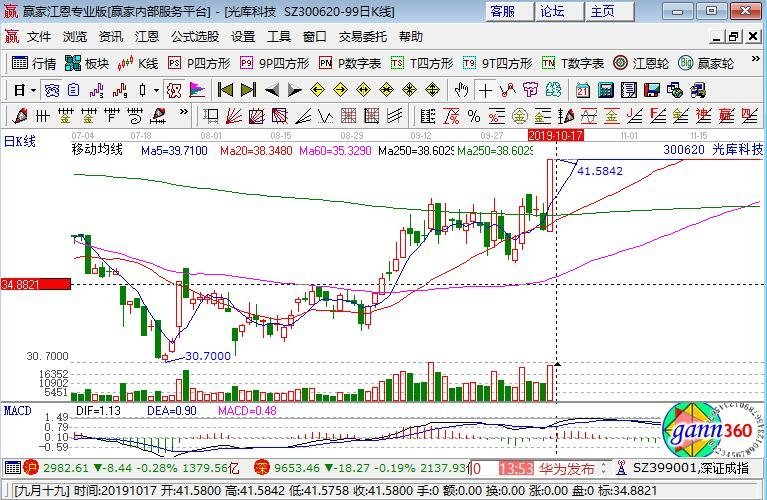Image resolution: width=767 pixels, height=500 pixels.
Task: Click the Gann box fan icon
Action: point(256,116)
